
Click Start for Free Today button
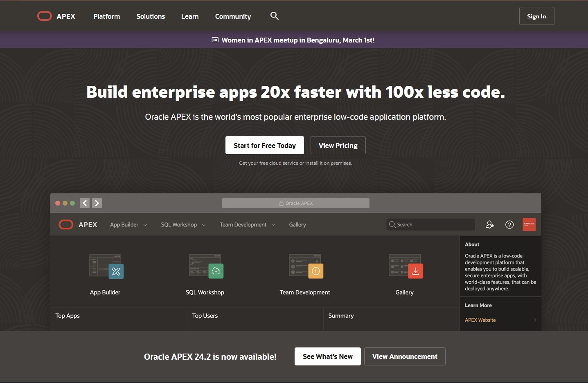pos(265,145)
